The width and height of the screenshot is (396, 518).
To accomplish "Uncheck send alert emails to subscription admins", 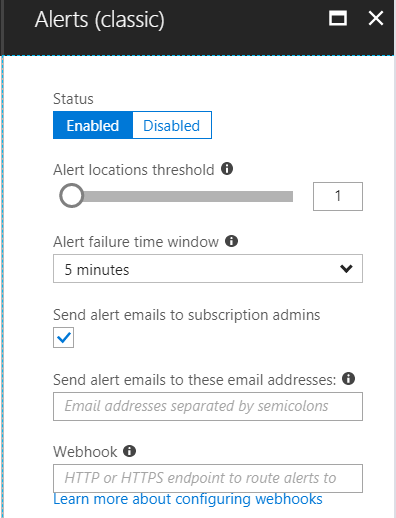I will pos(63,337).
